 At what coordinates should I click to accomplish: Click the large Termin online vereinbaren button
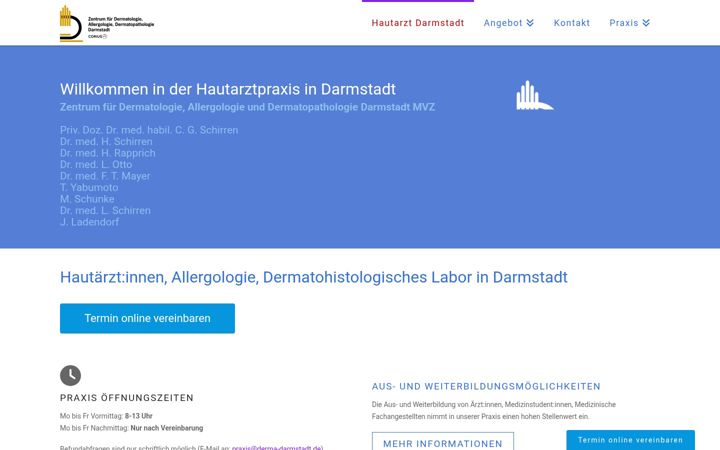[x=147, y=318]
